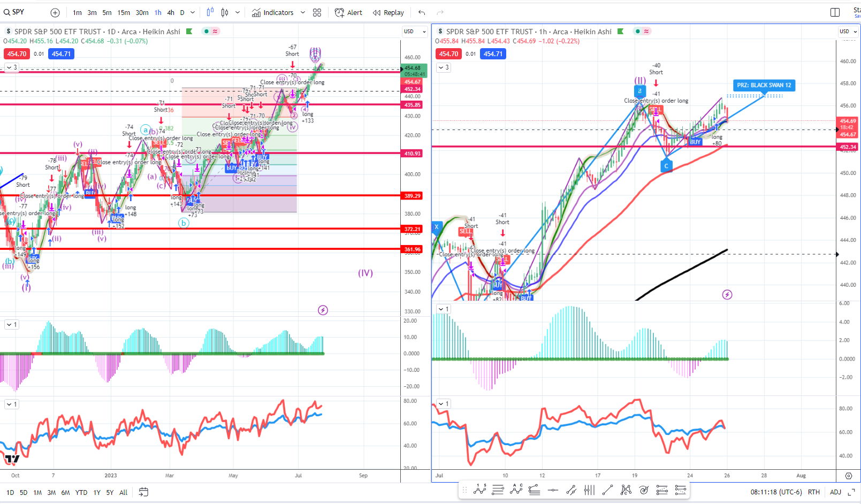The width and height of the screenshot is (861, 504).
Task: Select the plain diagonal line tool
Action: coord(607,490)
